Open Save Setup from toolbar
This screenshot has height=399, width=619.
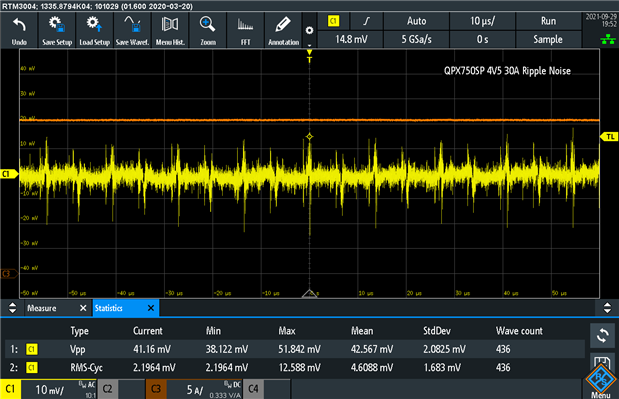[57, 30]
